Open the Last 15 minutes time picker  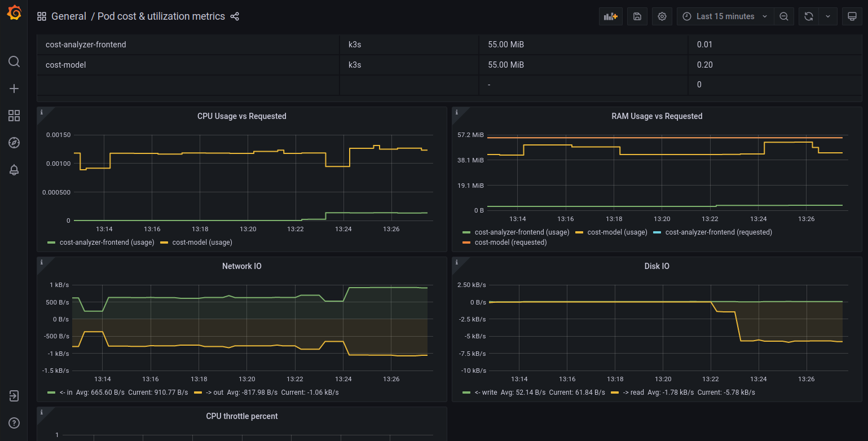pyautogui.click(x=725, y=16)
